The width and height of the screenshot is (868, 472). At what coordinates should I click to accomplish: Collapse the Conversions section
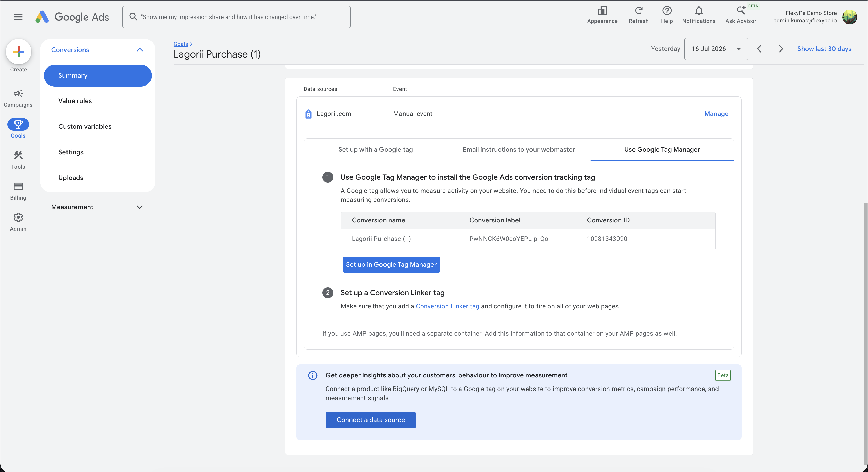[140, 50]
